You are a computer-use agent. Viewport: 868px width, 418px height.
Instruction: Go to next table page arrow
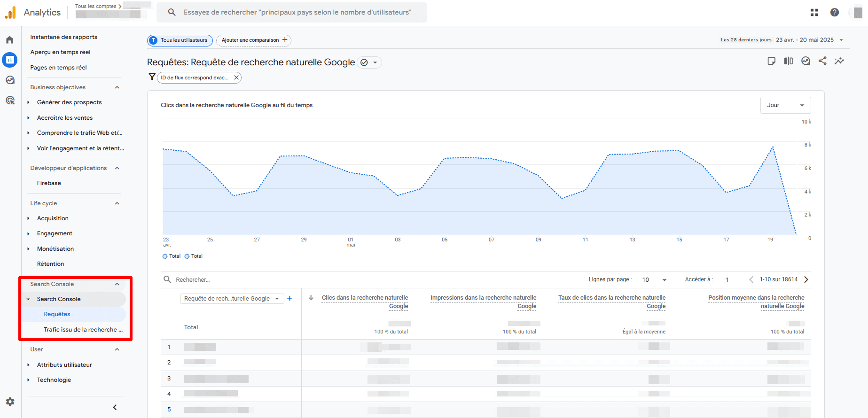pos(806,279)
